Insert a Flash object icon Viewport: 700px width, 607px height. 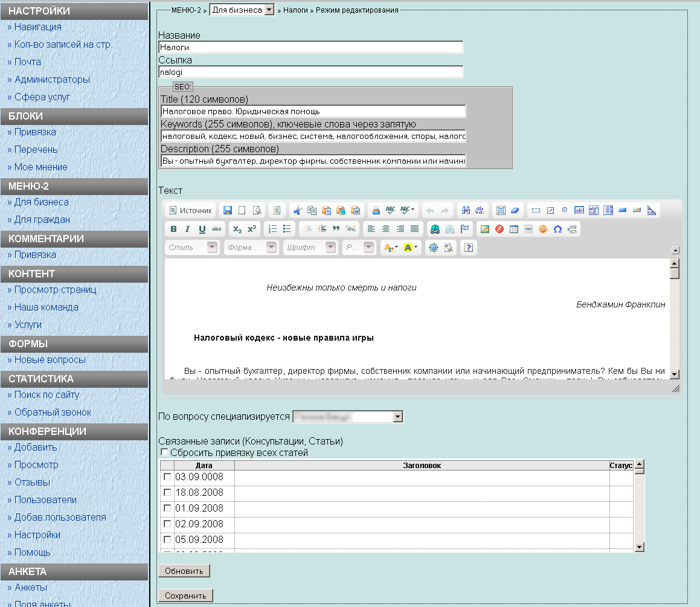[499, 229]
